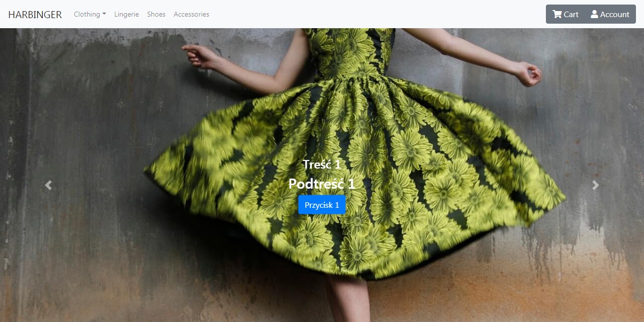Click the Podtreść 1 slide subtitle
This screenshot has height=322, width=644.
coord(321,184)
